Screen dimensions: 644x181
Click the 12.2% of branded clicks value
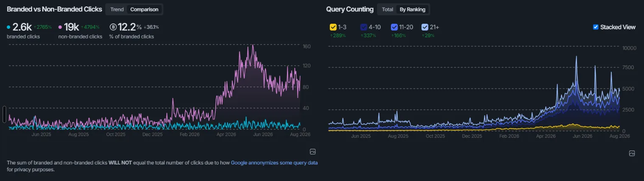[x=129, y=27]
